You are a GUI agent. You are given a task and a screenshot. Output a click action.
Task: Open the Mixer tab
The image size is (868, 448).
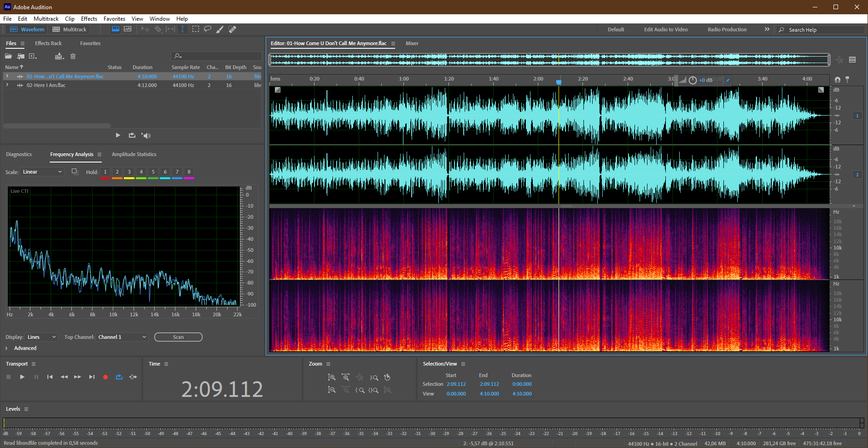(x=412, y=43)
